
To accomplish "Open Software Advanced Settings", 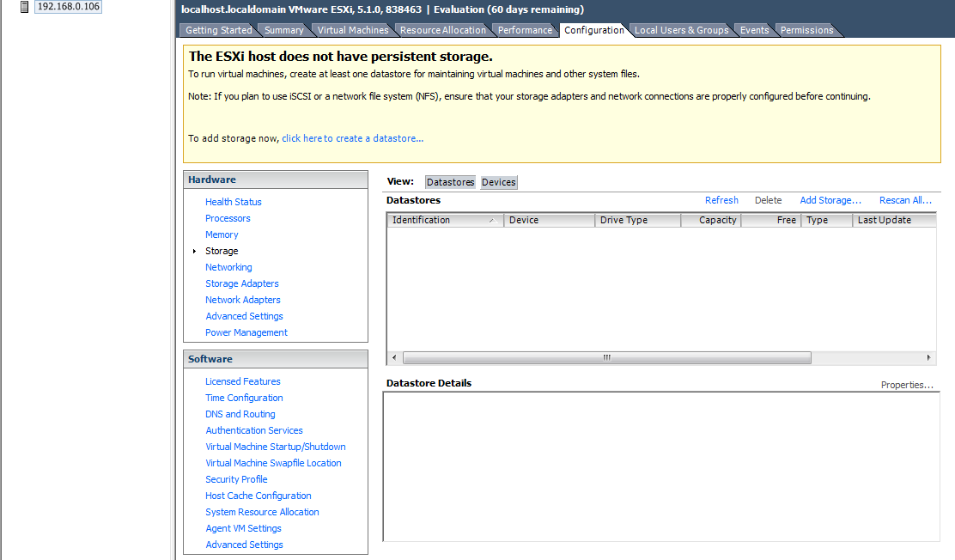I will click(244, 545).
